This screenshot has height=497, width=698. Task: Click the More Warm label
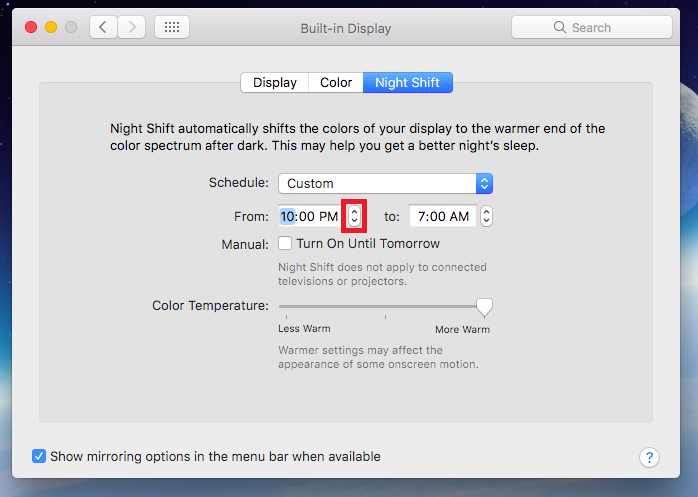[463, 330]
